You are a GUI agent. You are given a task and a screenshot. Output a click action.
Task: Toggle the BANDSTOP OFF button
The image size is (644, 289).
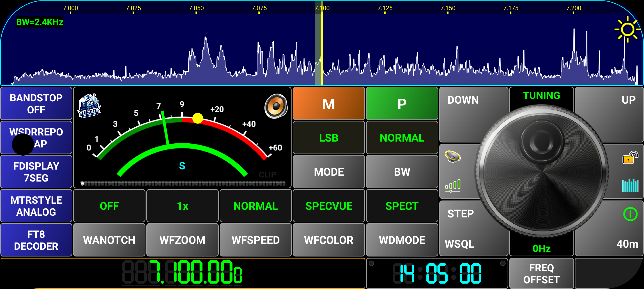(36, 104)
